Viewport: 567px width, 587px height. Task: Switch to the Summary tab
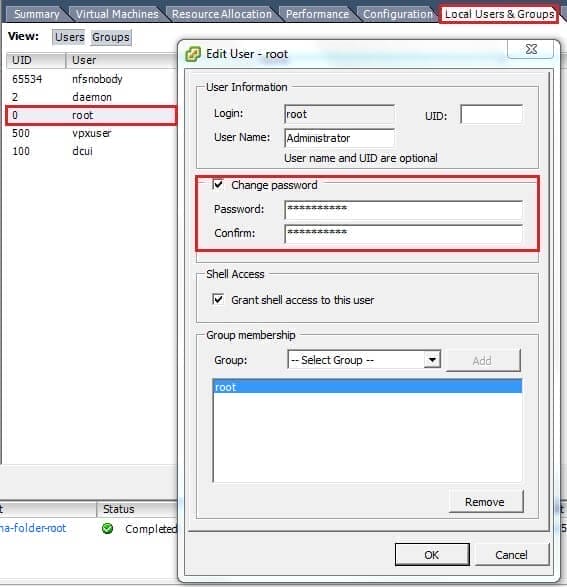(x=37, y=14)
